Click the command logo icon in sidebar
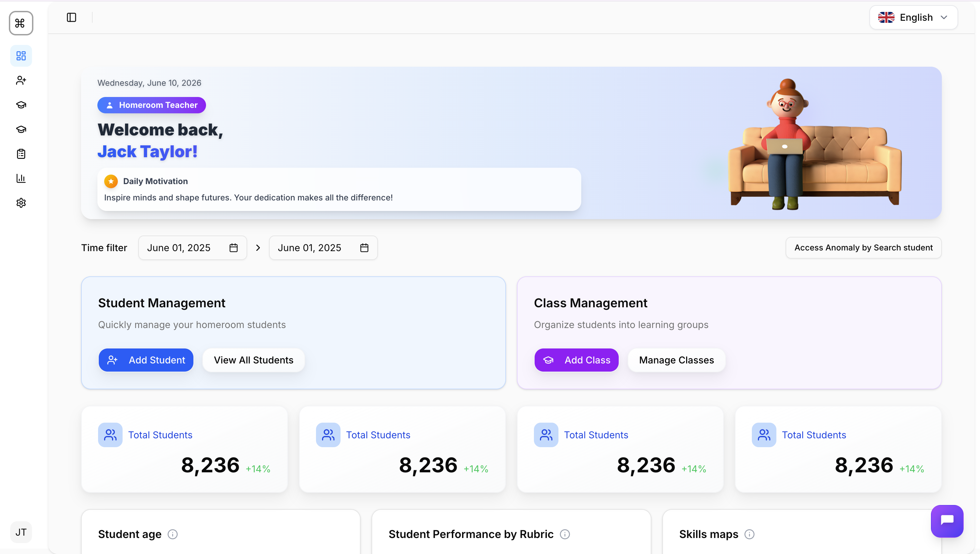The image size is (980, 554). tap(21, 23)
